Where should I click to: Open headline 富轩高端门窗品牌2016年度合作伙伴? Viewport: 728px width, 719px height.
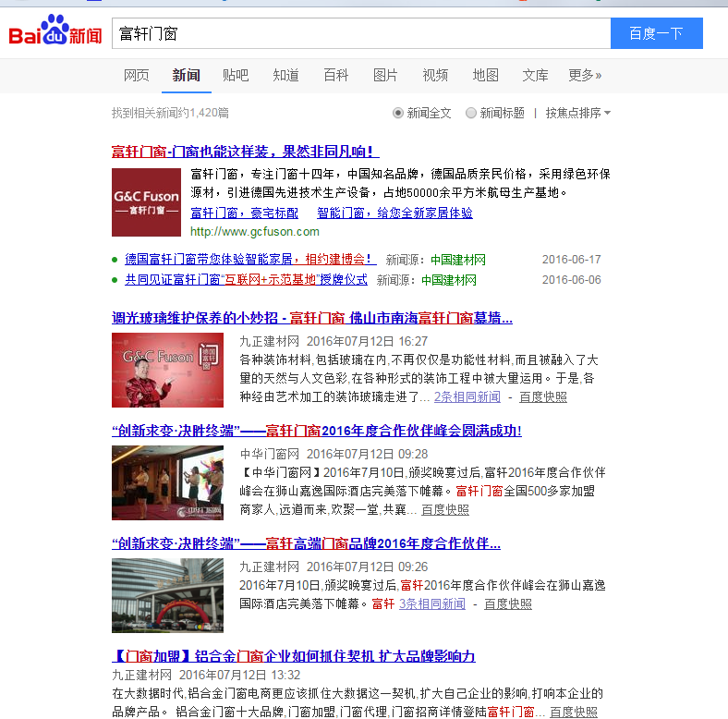coord(306,543)
